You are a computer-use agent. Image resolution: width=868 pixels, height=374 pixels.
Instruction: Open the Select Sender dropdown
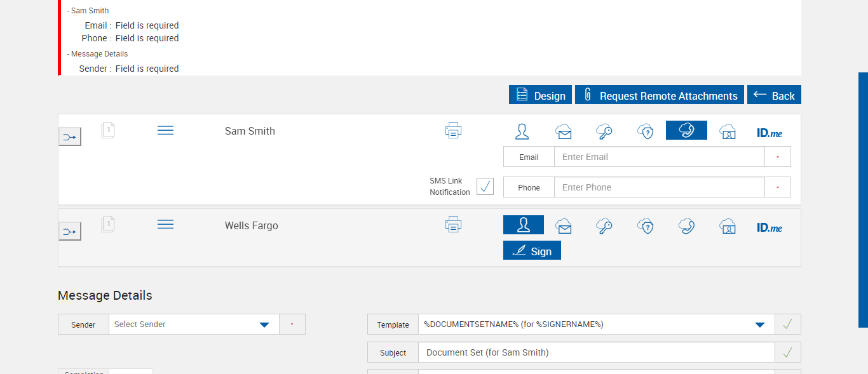[x=264, y=324]
